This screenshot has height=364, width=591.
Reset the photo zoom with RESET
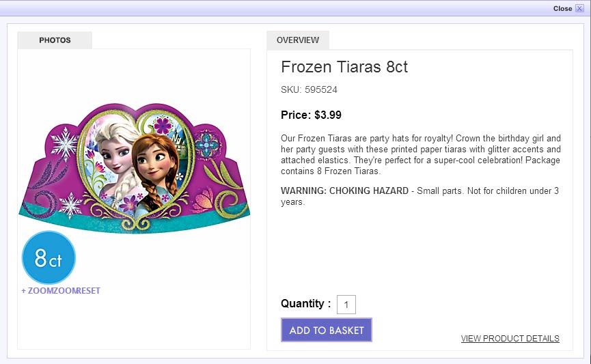pyautogui.click(x=88, y=291)
